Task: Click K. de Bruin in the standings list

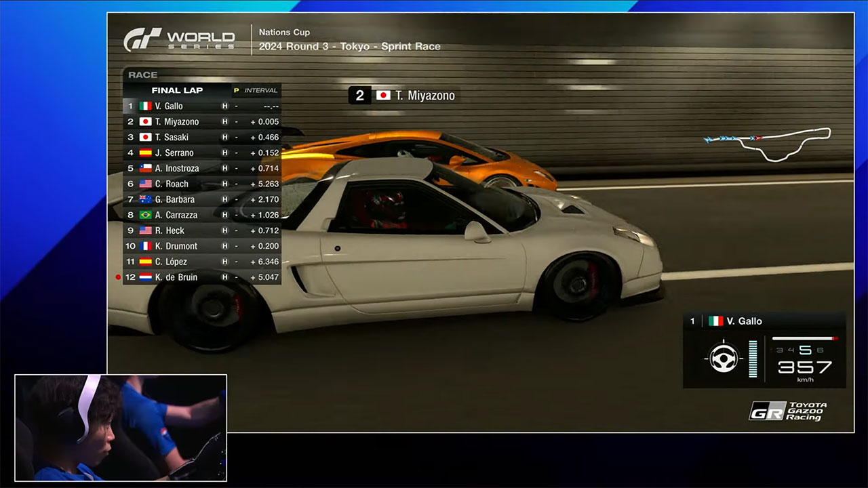Action: click(177, 278)
